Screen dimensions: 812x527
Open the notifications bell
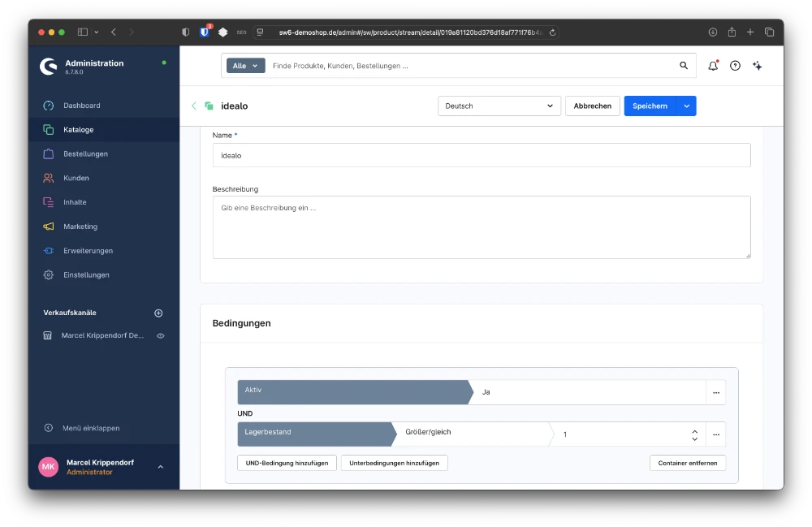[713, 66]
